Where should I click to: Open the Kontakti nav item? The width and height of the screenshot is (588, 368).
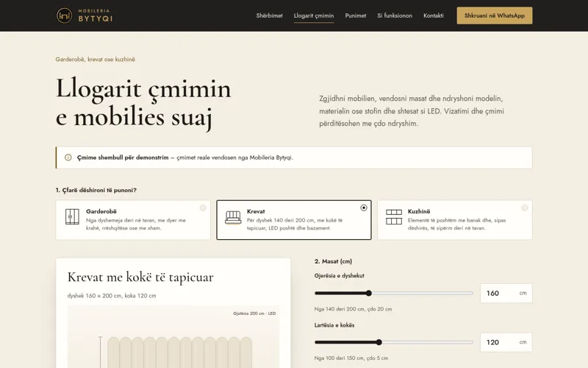point(434,15)
